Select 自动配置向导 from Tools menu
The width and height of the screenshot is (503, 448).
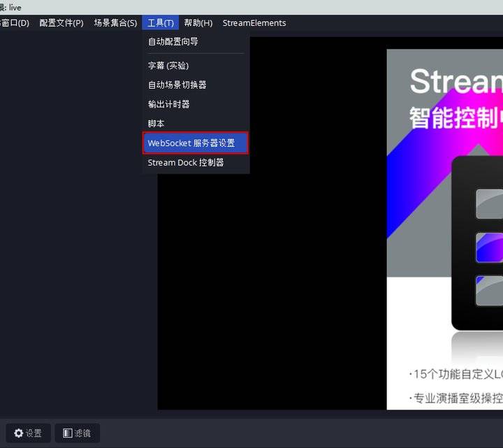[196, 41]
